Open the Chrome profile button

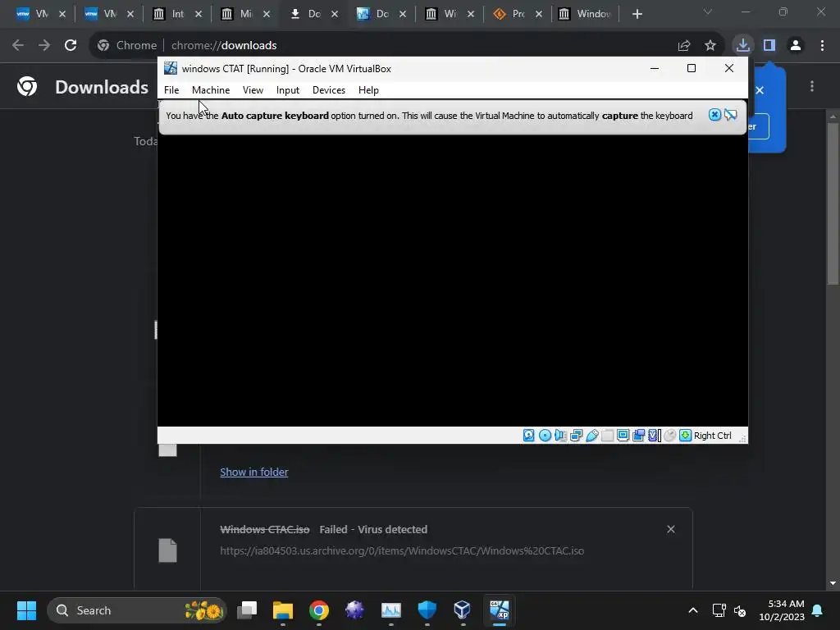click(796, 46)
